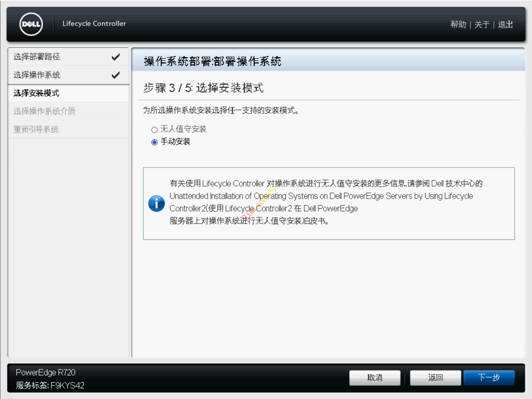Select the 无人值守安装 radio button
The image size is (532, 399).
click(154, 130)
